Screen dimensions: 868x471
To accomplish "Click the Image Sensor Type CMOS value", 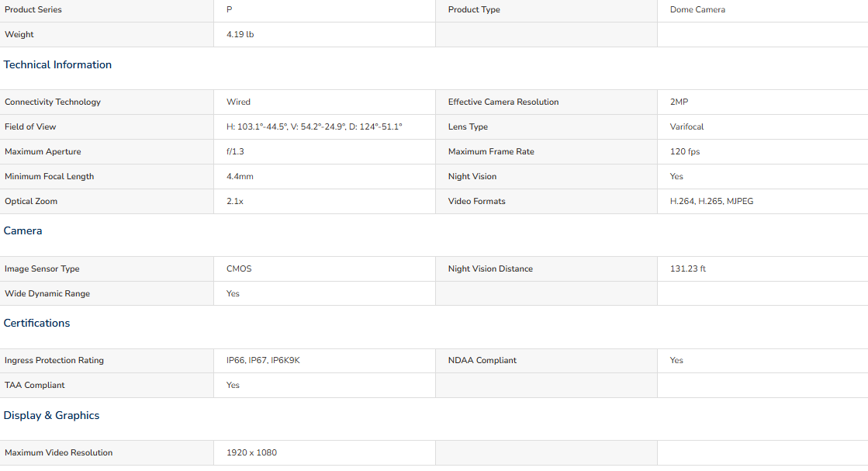I will pyautogui.click(x=239, y=269).
